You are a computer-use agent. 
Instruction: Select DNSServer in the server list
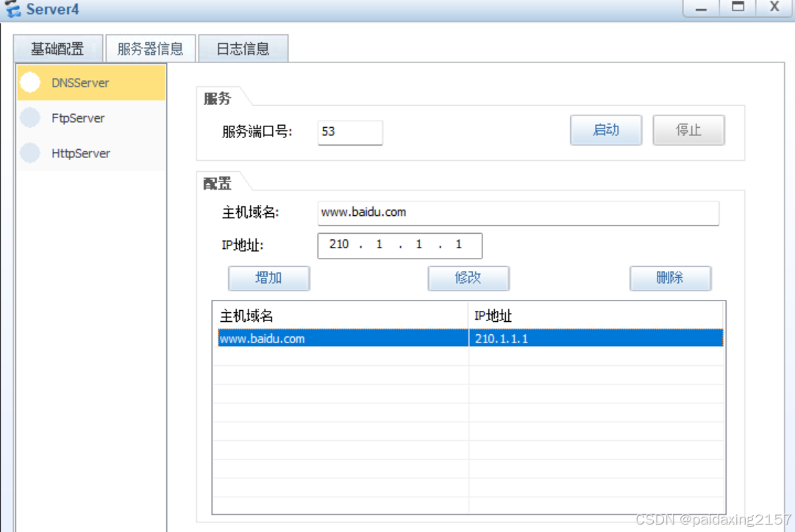(92, 82)
